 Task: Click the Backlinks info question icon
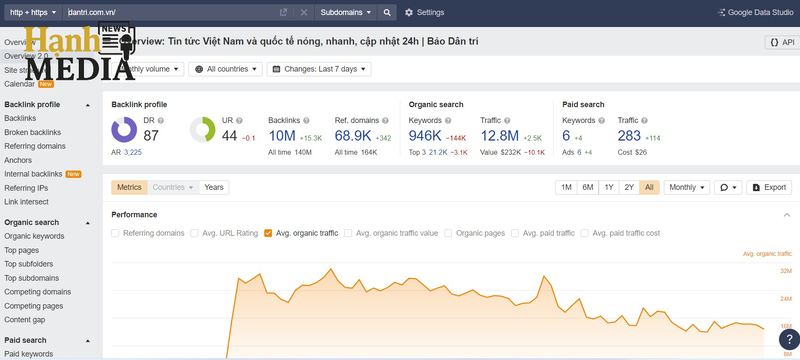(x=306, y=121)
